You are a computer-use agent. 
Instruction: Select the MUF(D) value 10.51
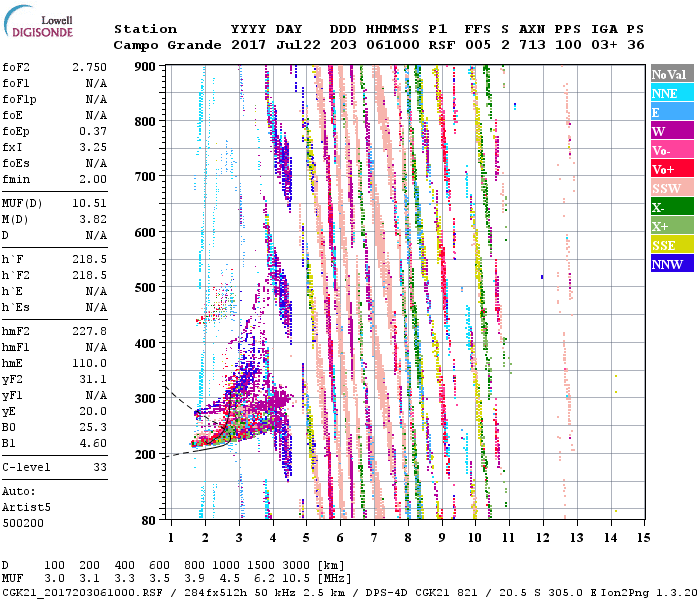tap(89, 203)
